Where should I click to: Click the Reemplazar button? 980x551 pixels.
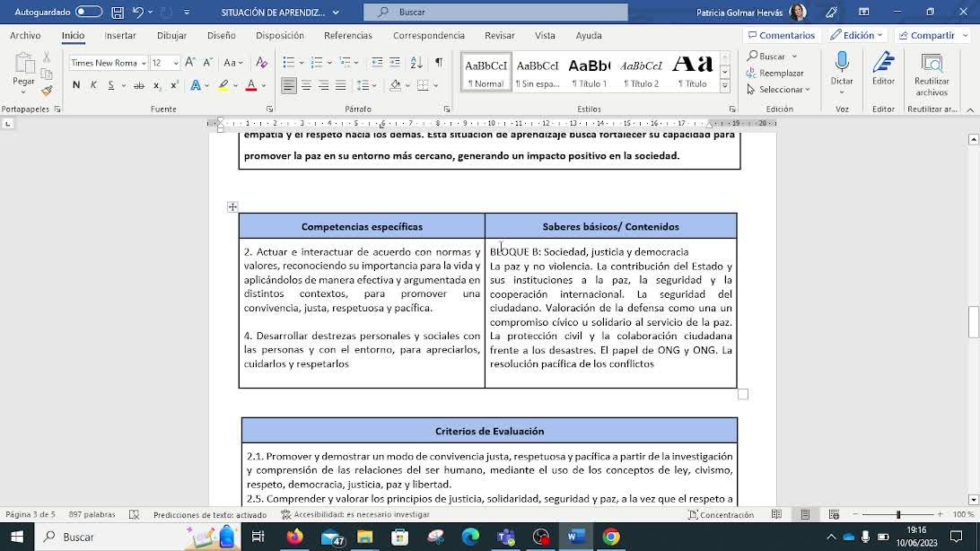775,73
